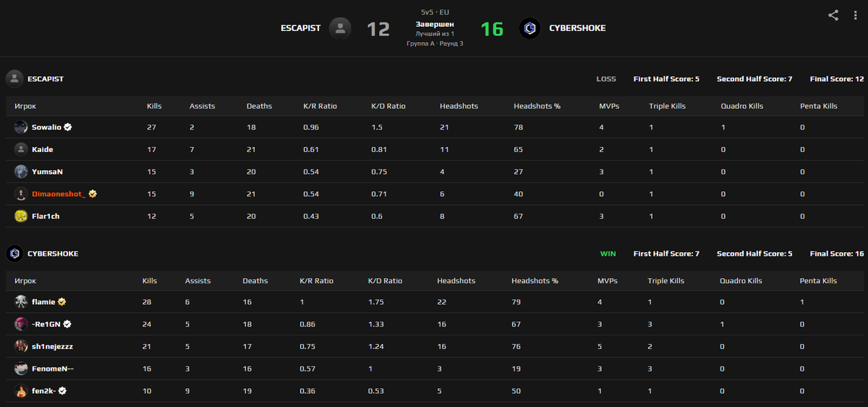Click verified badge next to fen2k-
This screenshot has height=407, width=868.
coord(63,390)
